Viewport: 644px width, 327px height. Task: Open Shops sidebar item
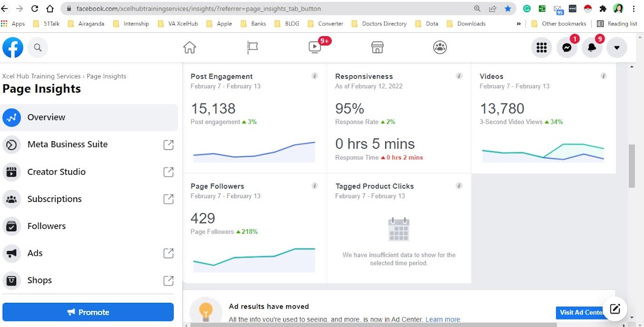(90, 280)
